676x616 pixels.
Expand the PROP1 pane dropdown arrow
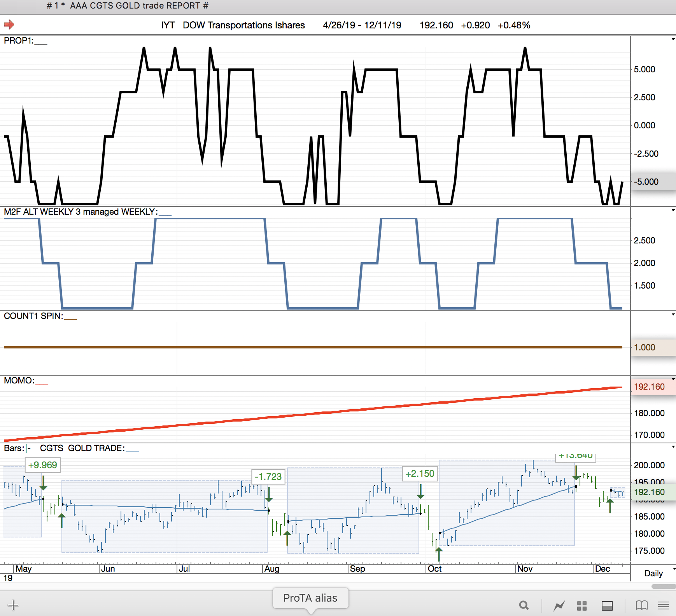673,39
